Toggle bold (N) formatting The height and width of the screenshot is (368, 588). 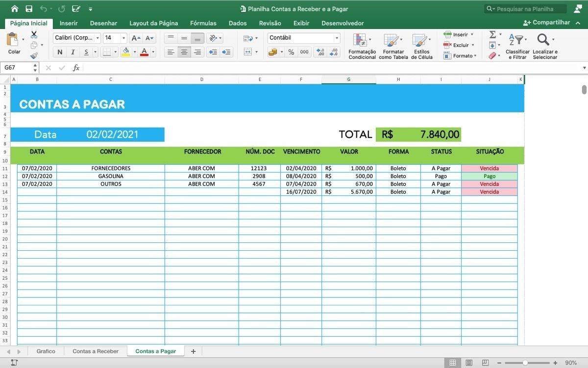tap(60, 52)
